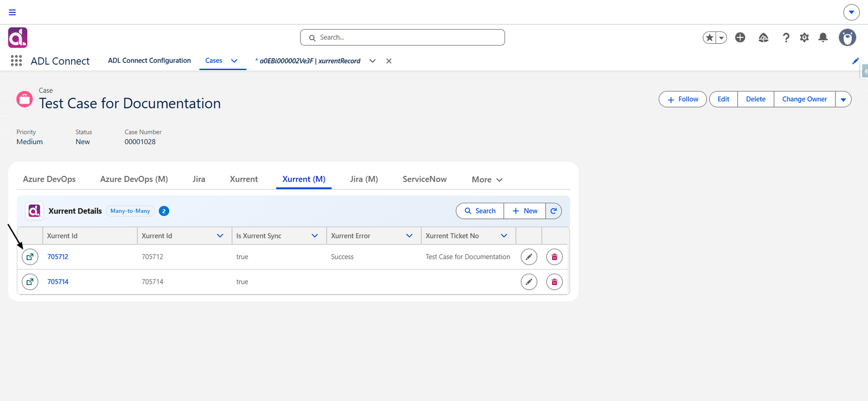This screenshot has height=401, width=868.
Task: Open the ADL Connect Configuration tab
Action: click(149, 61)
